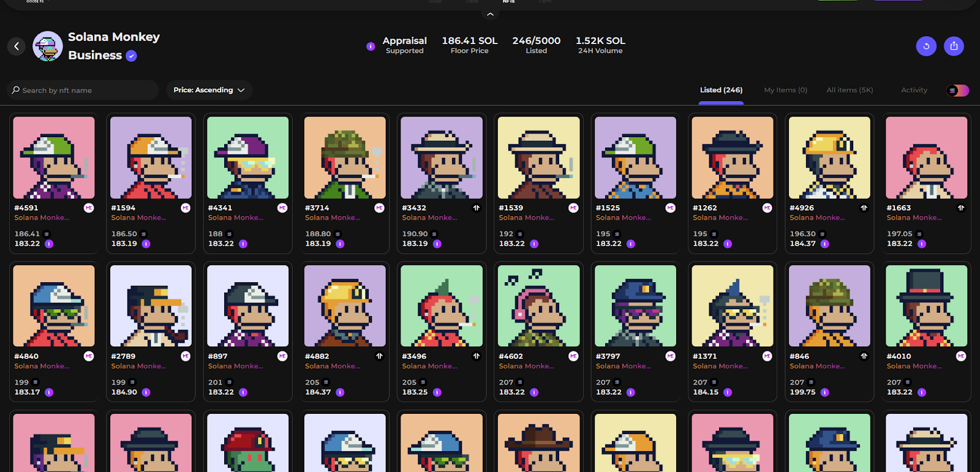Image resolution: width=980 pixels, height=472 pixels.
Task: Open the #4341 monkey thumbnail
Action: [x=247, y=158]
